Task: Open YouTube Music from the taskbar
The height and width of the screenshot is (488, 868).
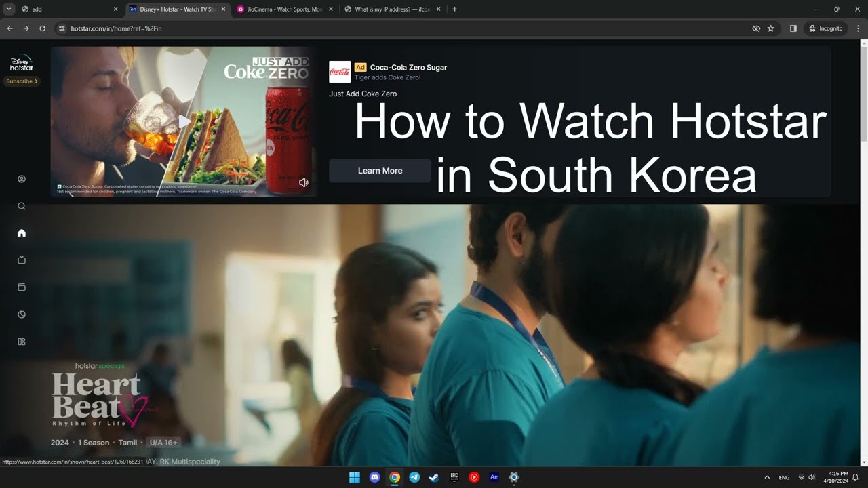Action: [474, 477]
